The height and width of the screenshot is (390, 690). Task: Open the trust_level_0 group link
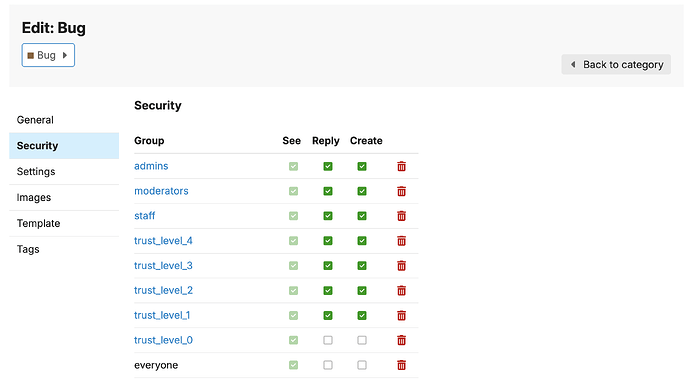(163, 340)
